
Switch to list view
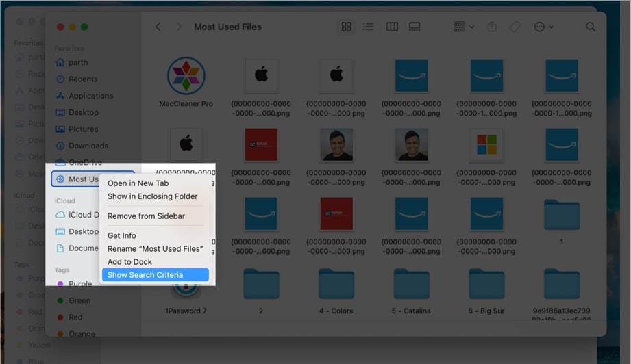368,27
